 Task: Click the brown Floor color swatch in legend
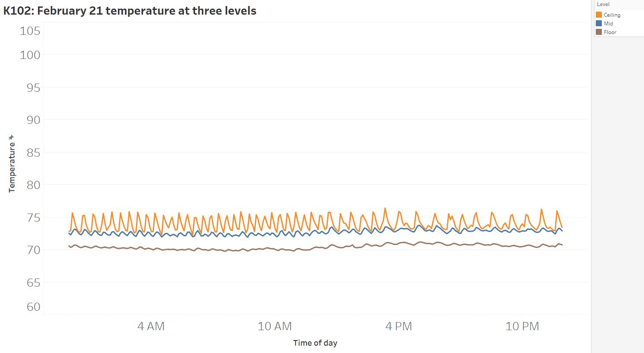pyautogui.click(x=599, y=32)
